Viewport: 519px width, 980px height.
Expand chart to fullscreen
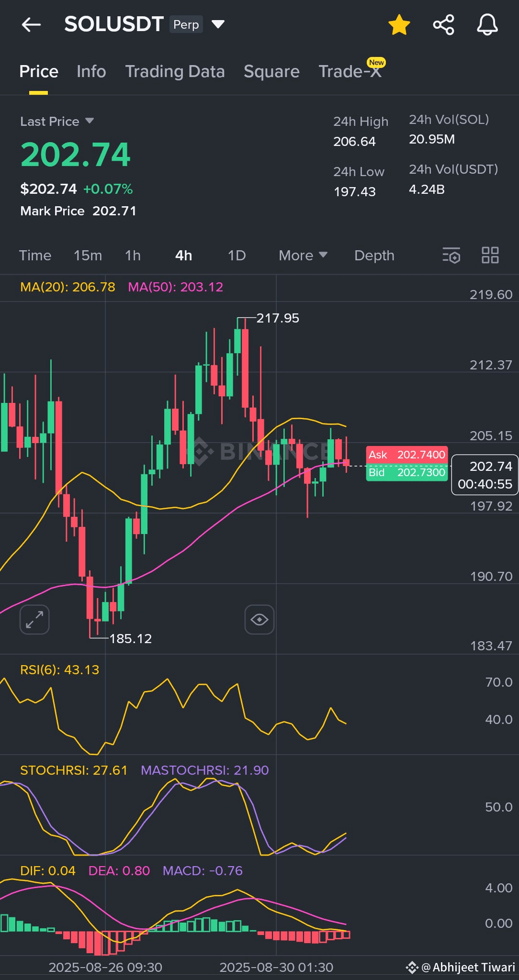[x=34, y=620]
